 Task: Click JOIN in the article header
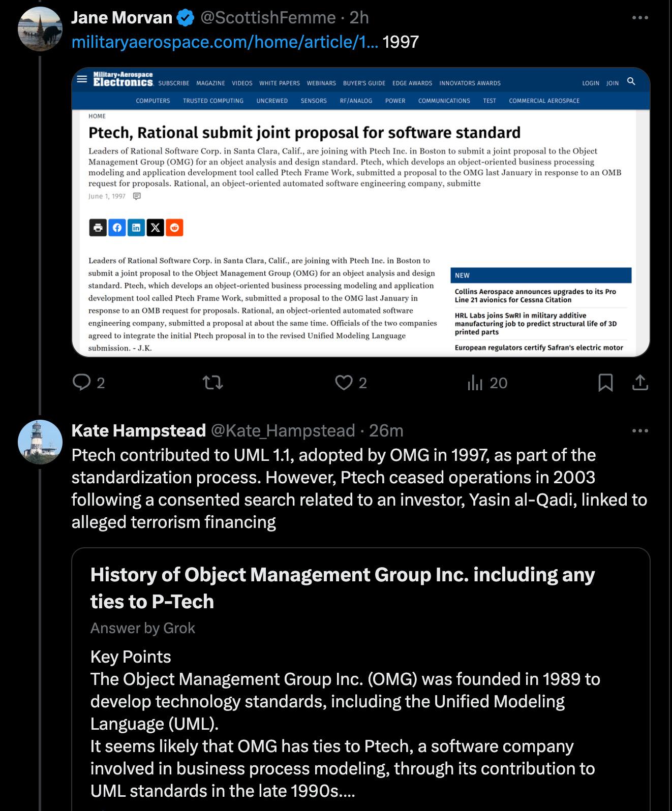point(613,83)
